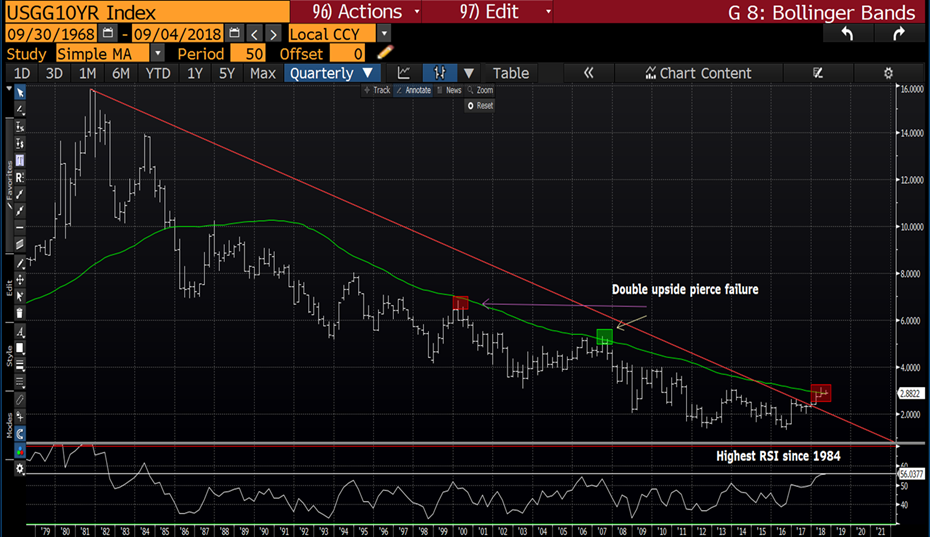The height and width of the screenshot is (537, 930).
Task: Toggle the magnet snap mode
Action: click(20, 434)
